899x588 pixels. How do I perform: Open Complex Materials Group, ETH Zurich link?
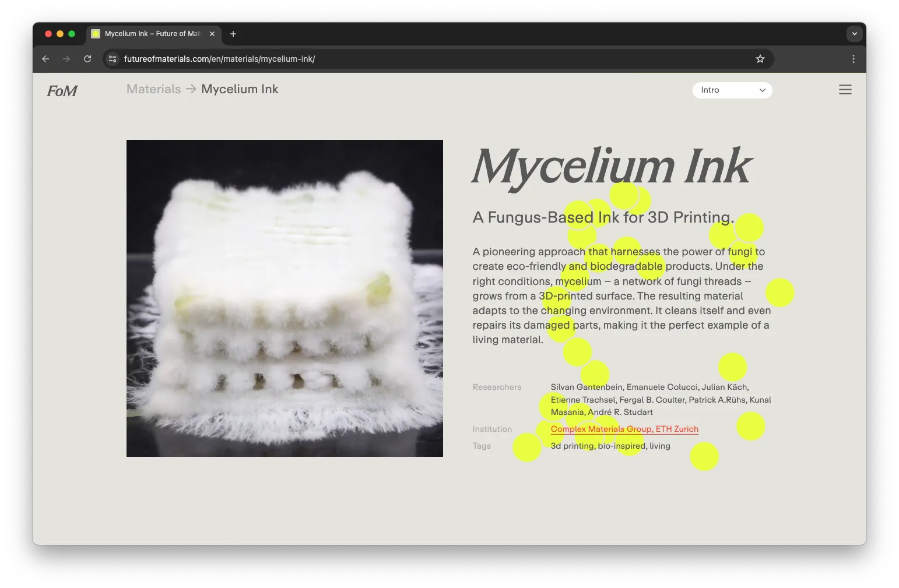(x=624, y=429)
